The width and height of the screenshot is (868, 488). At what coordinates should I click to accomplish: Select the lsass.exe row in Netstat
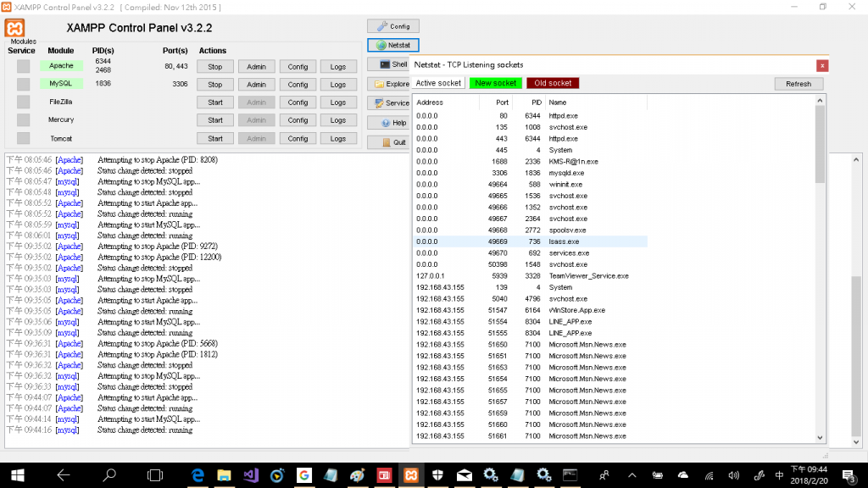coord(531,241)
